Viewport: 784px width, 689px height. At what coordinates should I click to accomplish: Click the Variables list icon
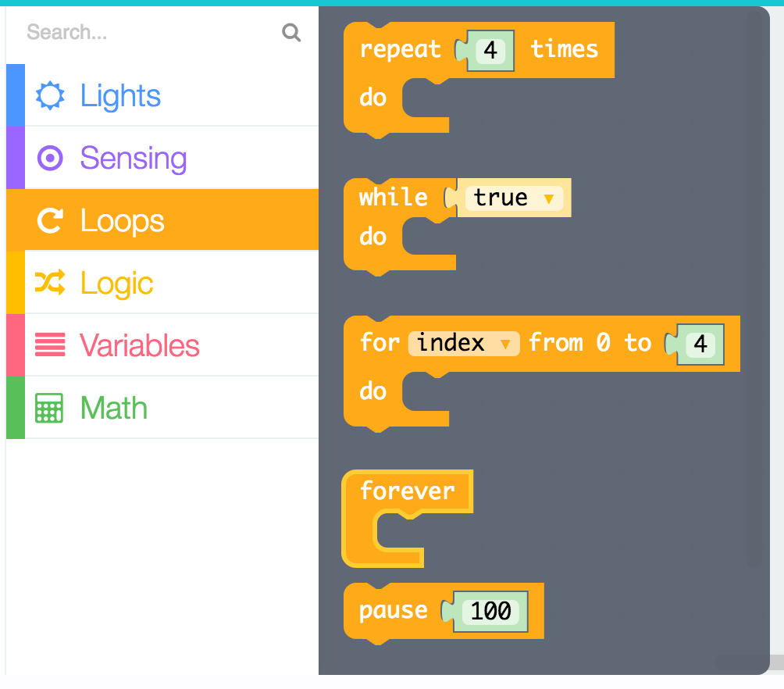(51, 345)
